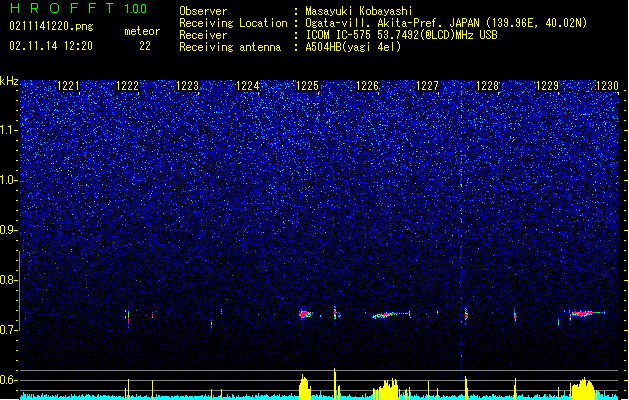Select the Ogata-vill. Akita-Pref. JAPAN location text
Viewport: 629px width, 400px height.
[x=446, y=23]
